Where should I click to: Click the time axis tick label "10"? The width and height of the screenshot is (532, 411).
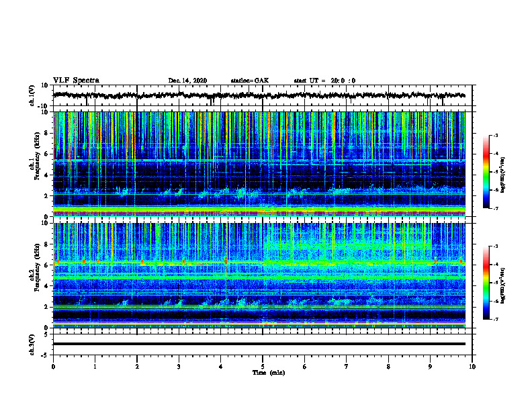click(472, 367)
